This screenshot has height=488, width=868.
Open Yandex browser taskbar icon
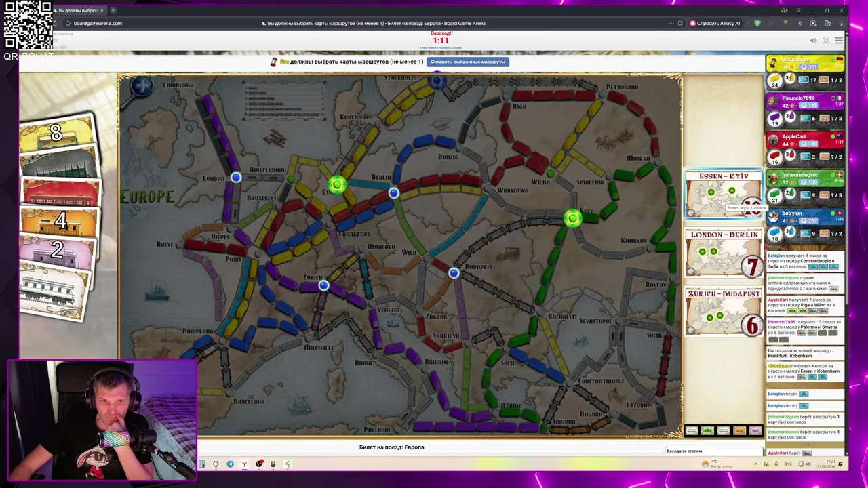point(244,464)
